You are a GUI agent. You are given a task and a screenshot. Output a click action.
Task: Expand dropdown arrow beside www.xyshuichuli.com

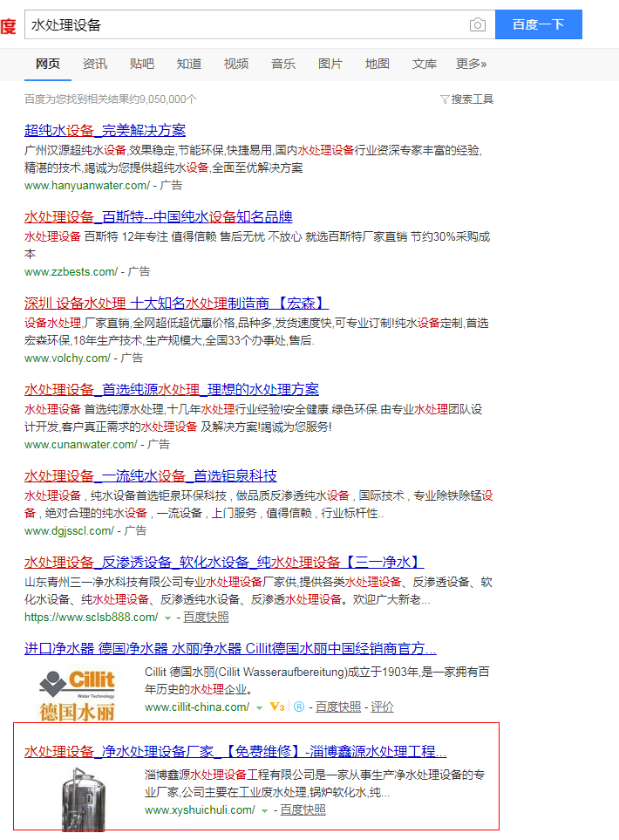264,810
